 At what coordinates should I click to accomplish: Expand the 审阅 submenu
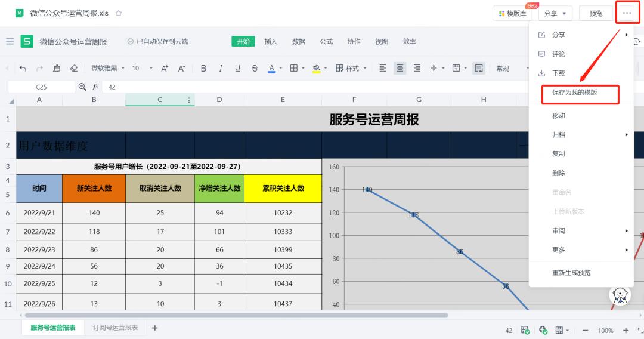coord(581,230)
